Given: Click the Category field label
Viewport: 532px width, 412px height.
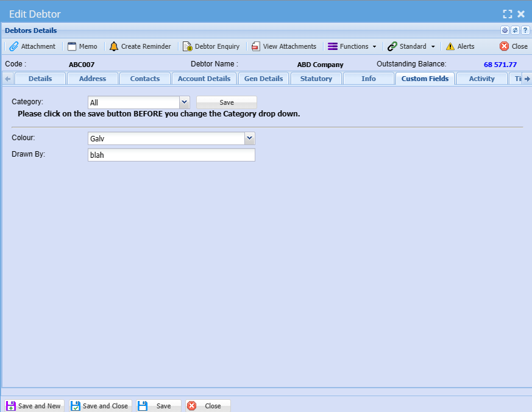Looking at the screenshot, I should [27, 101].
